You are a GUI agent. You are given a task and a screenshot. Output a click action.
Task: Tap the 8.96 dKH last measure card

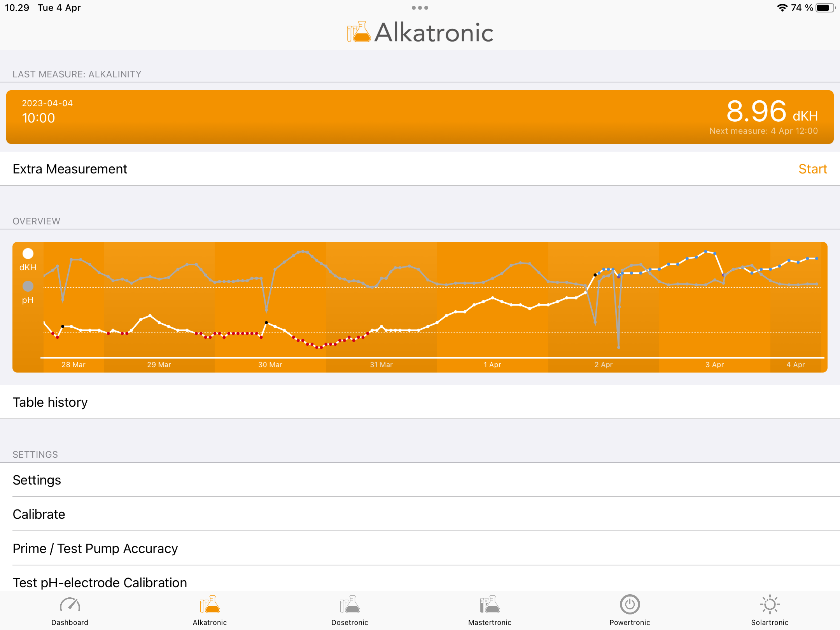point(420,117)
